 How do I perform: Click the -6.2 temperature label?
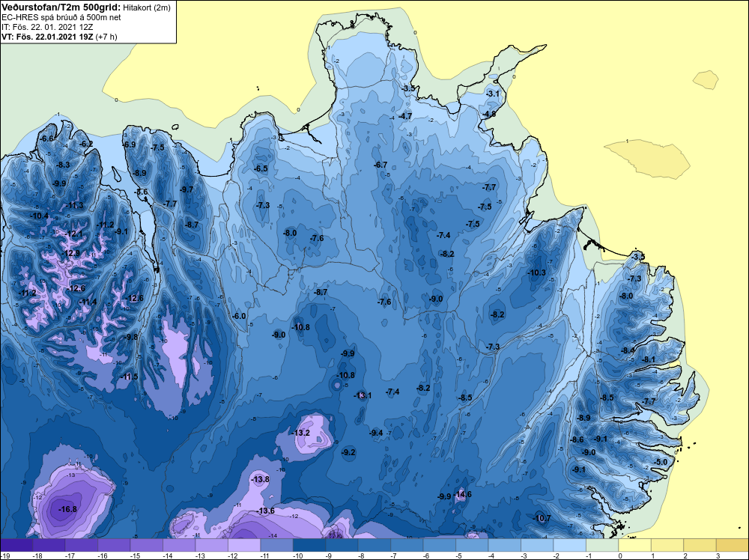(x=86, y=144)
